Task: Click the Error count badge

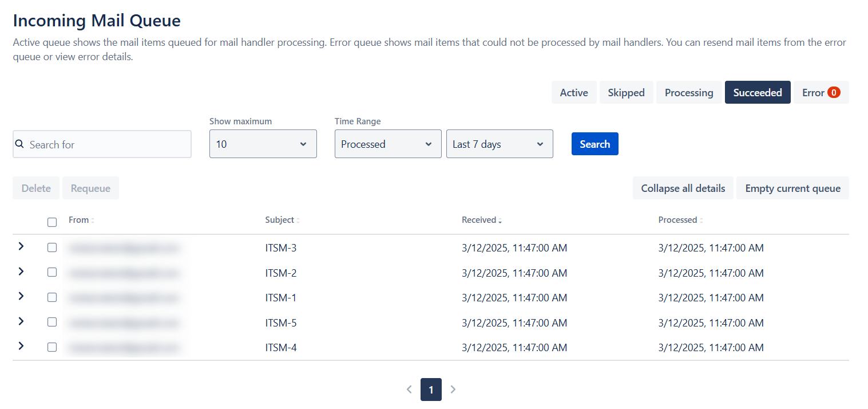Action: pos(834,92)
